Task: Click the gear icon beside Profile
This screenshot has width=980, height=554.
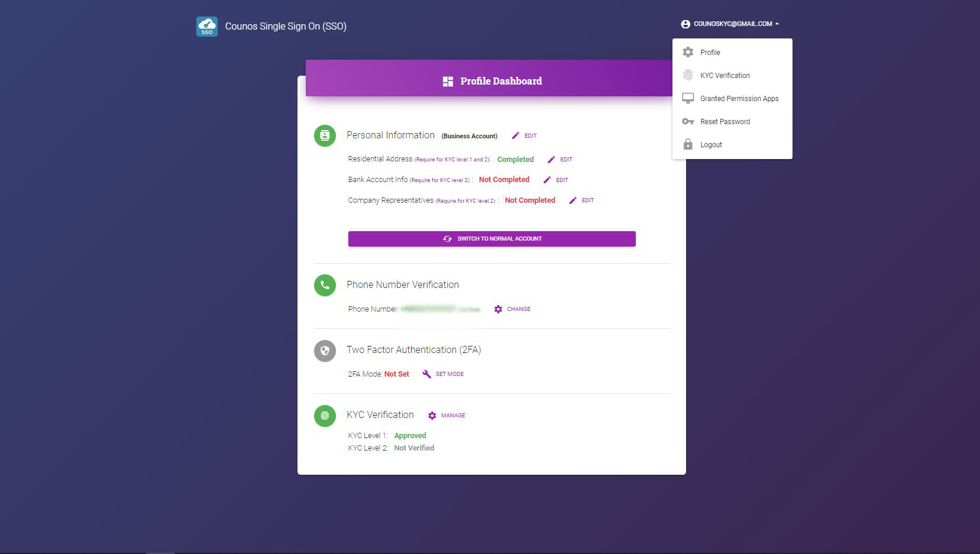Action: 688,52
